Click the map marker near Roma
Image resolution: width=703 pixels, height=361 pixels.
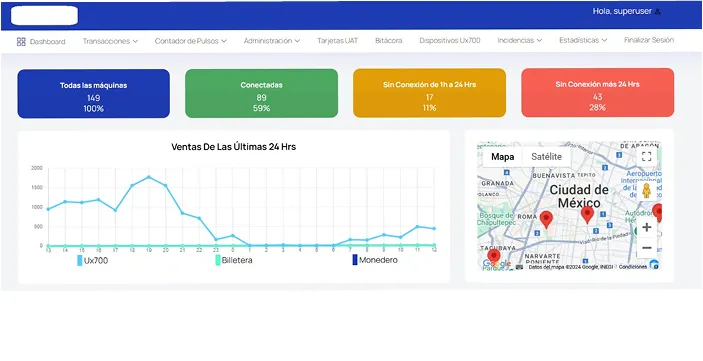click(x=546, y=220)
